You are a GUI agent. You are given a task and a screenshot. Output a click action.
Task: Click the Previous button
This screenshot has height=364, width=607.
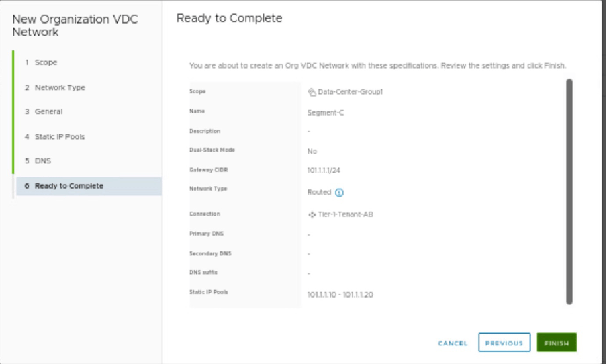point(504,343)
